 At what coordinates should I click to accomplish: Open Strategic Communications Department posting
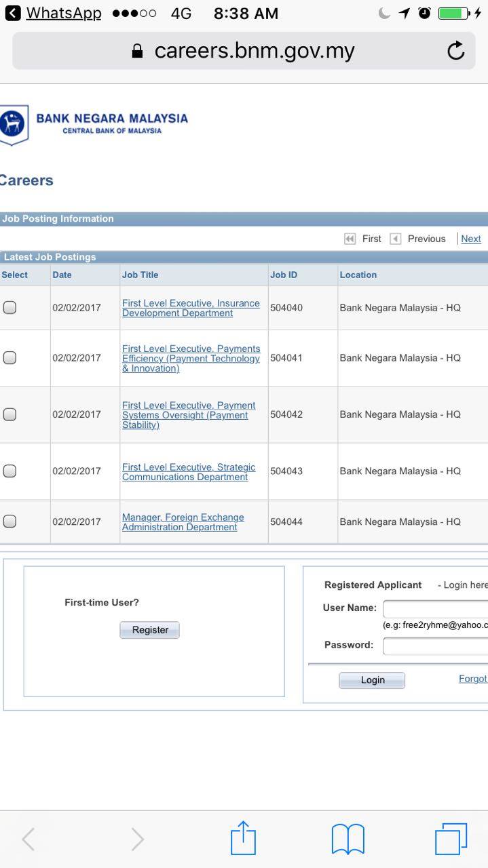[189, 472]
